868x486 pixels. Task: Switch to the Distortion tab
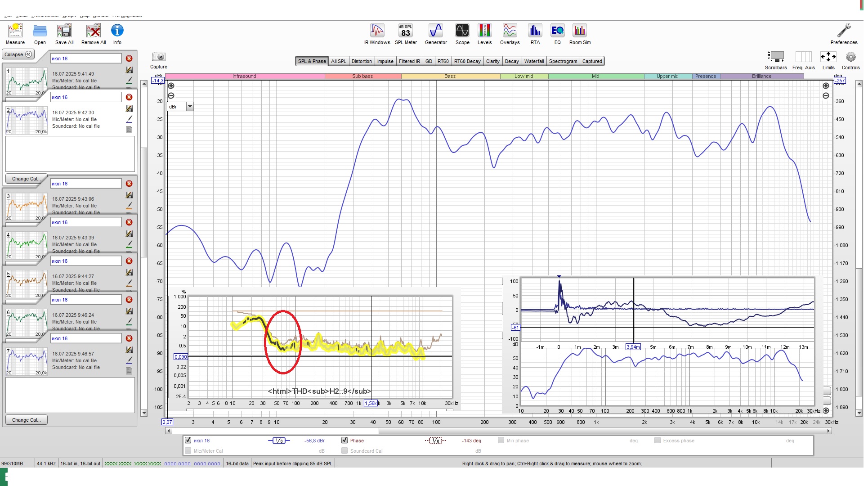coord(362,61)
